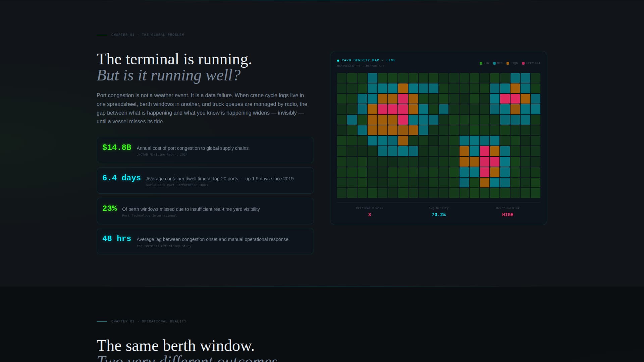Click the 'Critical Blocks' stat label
This screenshot has width=644, height=362.
(370, 208)
